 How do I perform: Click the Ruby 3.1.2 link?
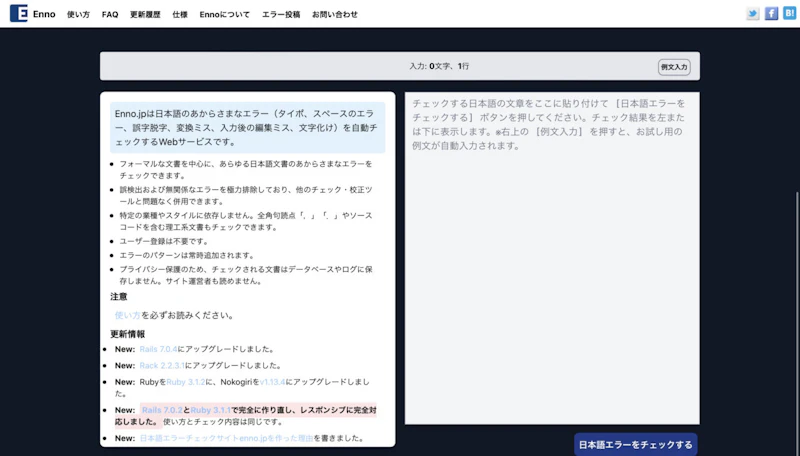185,382
